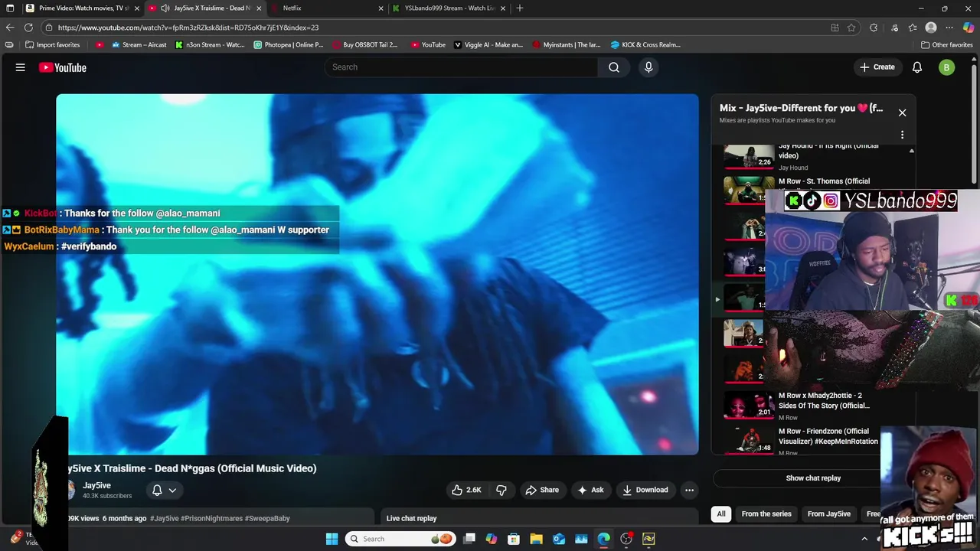Image resolution: width=980 pixels, height=551 pixels.
Task: Go to YouTube home via logo
Action: [63, 67]
